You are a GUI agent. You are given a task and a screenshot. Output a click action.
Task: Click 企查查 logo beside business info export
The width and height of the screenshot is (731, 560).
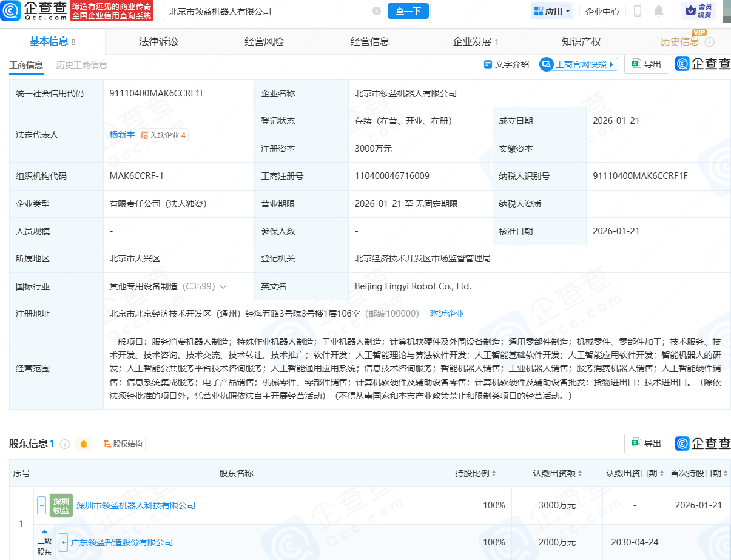click(x=703, y=64)
